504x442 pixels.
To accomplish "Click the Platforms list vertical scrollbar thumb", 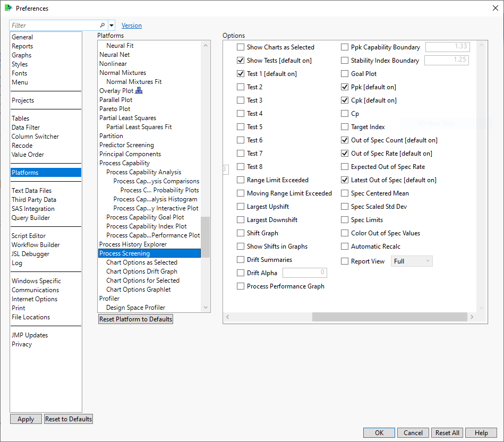I will tap(206, 237).
